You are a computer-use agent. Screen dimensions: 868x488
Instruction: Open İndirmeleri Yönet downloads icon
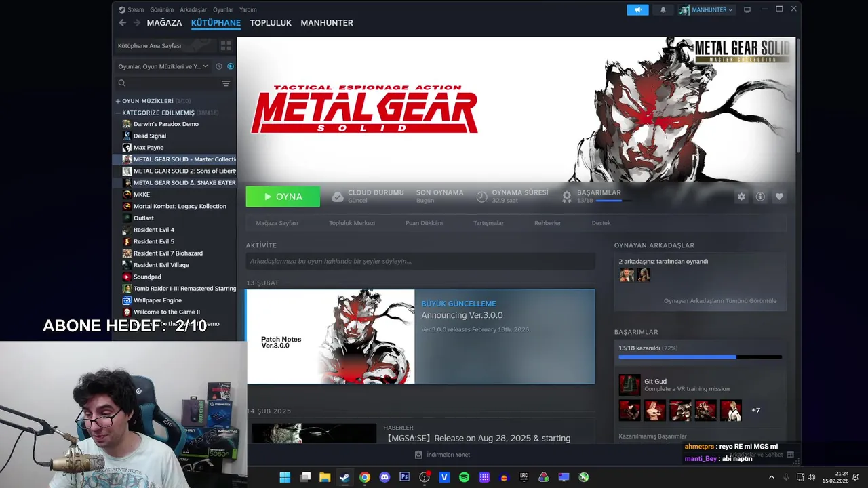(418, 455)
